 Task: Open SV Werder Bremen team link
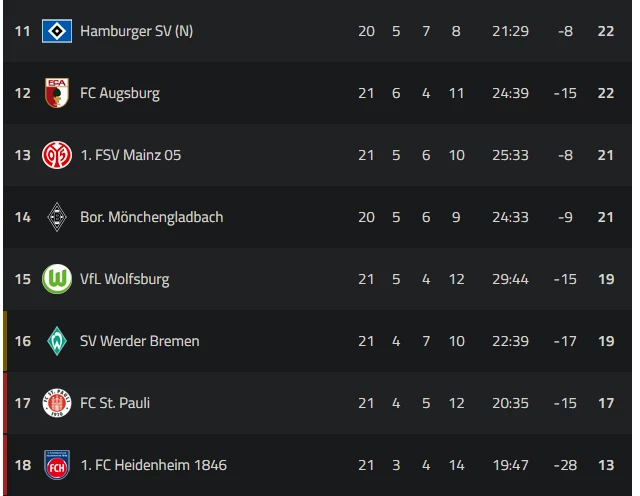click(140, 341)
